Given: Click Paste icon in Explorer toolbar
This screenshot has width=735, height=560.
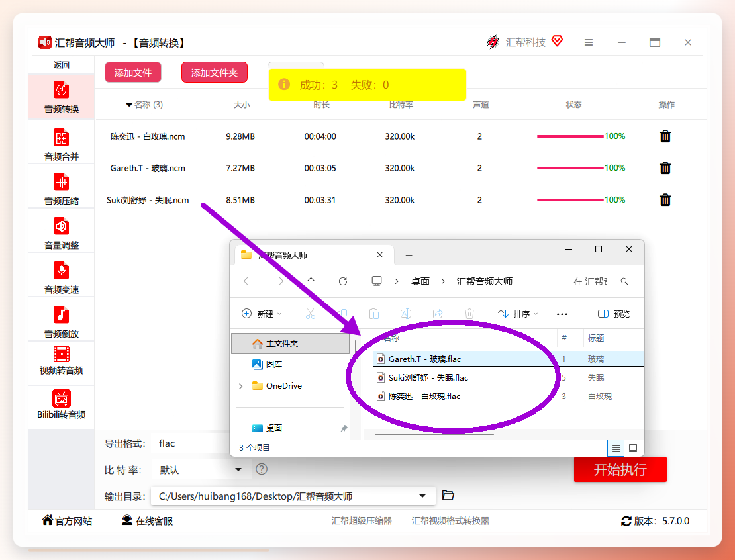Looking at the screenshot, I should [x=374, y=314].
